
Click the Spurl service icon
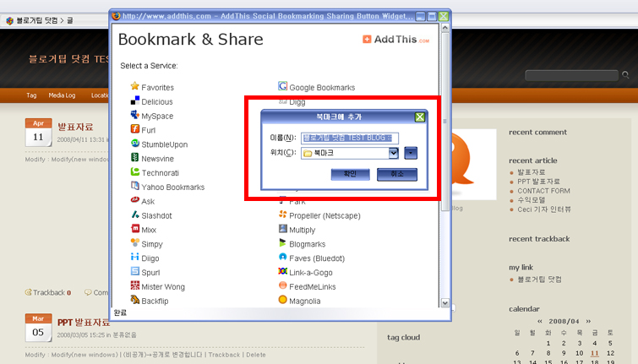pos(134,271)
